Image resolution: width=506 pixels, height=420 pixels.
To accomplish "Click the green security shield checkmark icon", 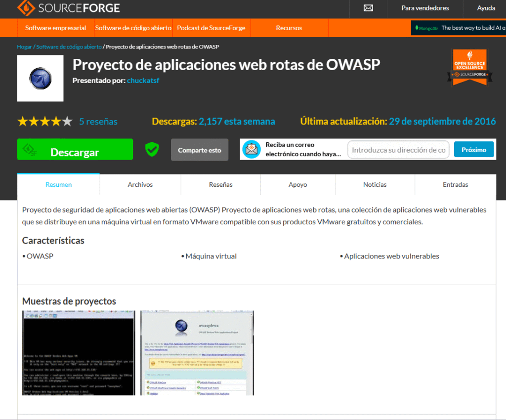I will (152, 149).
